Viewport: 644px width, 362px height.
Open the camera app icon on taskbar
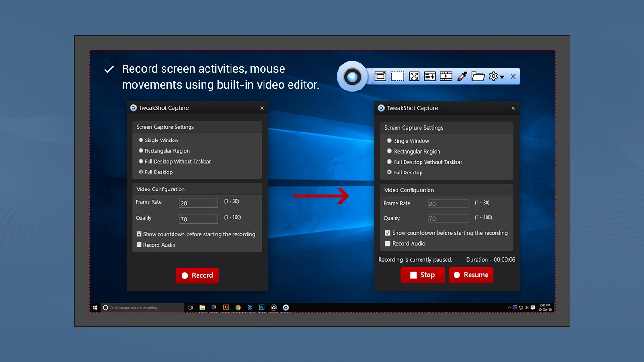pyautogui.click(x=274, y=308)
